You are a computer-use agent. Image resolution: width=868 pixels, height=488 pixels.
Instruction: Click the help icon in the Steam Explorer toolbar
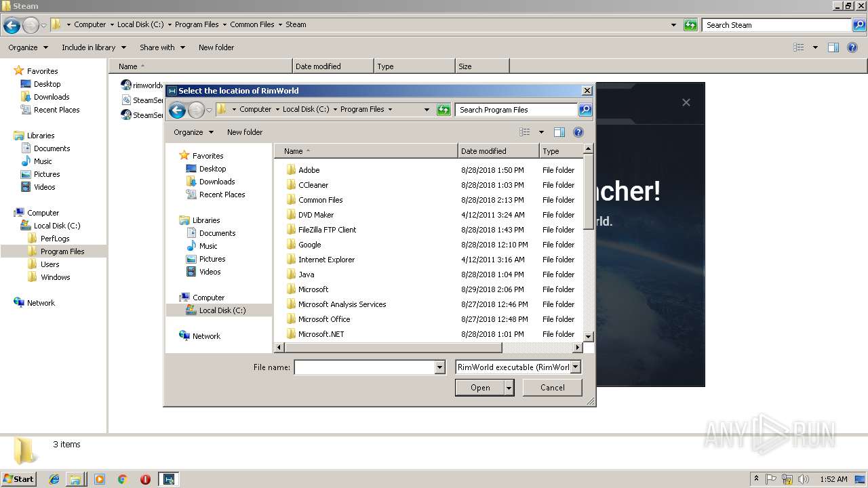(x=852, y=47)
